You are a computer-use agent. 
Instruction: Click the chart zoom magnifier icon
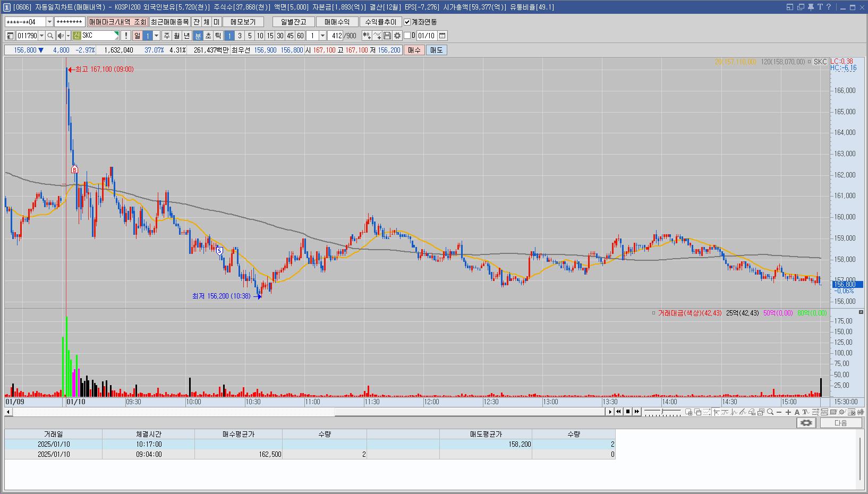point(770,412)
